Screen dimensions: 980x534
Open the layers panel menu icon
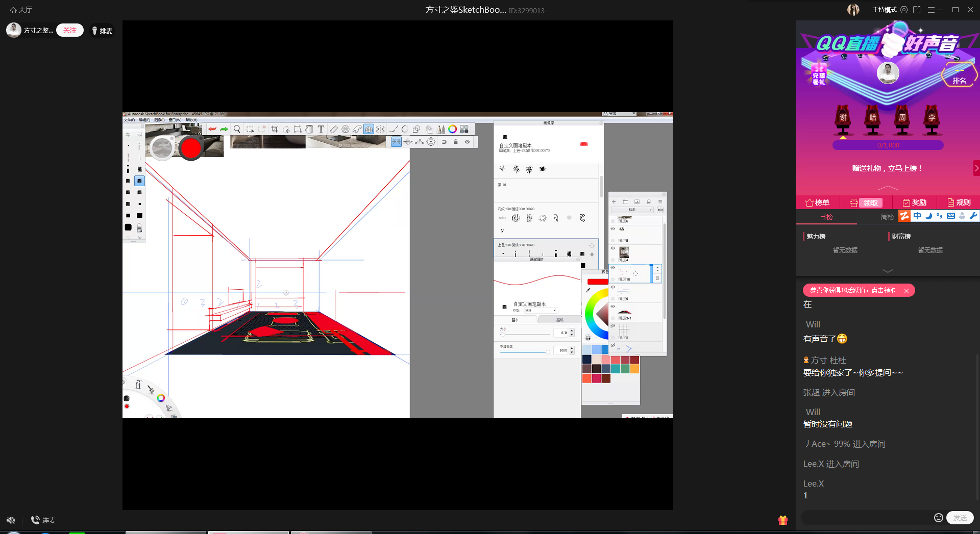(x=660, y=202)
